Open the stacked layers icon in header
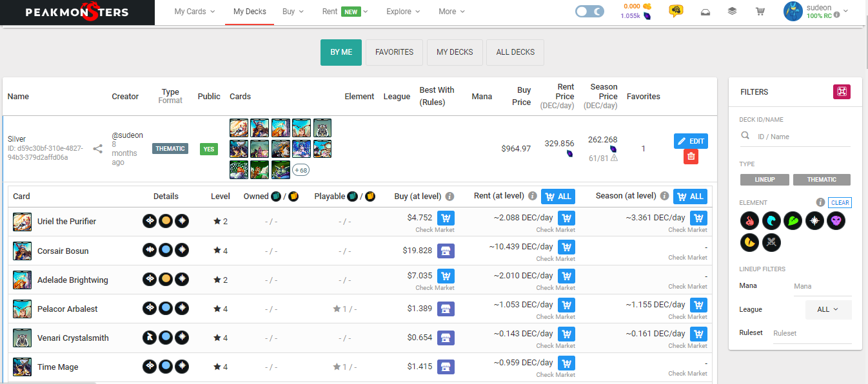The width and height of the screenshot is (868, 384). (732, 12)
